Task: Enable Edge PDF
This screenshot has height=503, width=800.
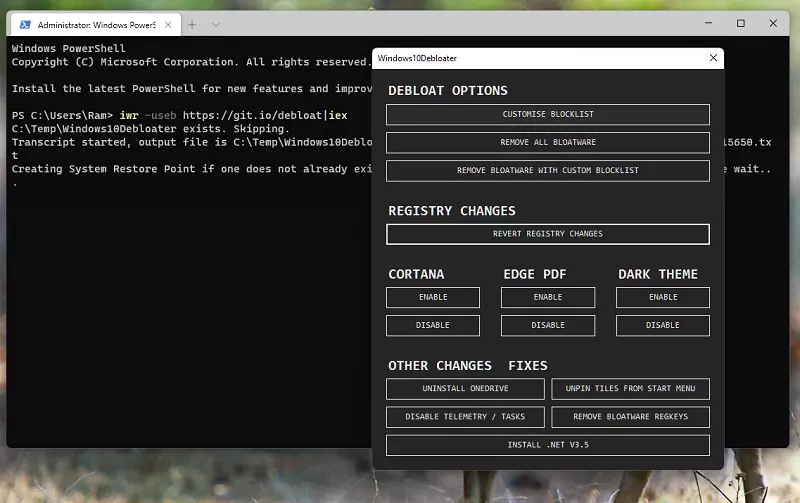Action: click(547, 297)
